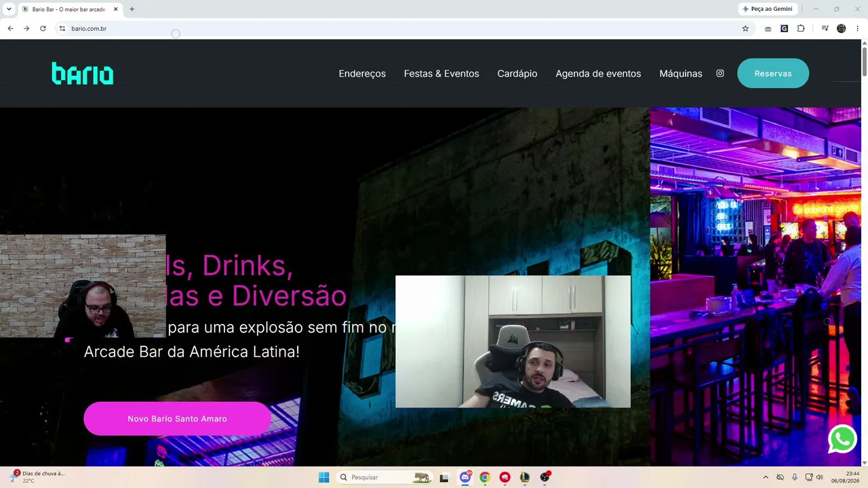The image size is (868, 488).
Task: Click the 'Arcade Bar da América Latina!' text
Action: (x=192, y=352)
